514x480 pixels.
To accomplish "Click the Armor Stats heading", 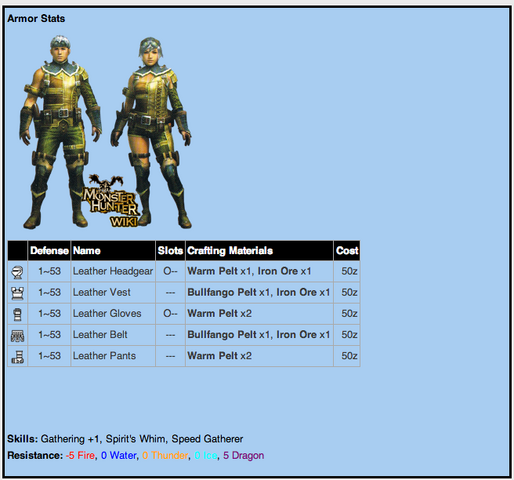I will (36, 18).
